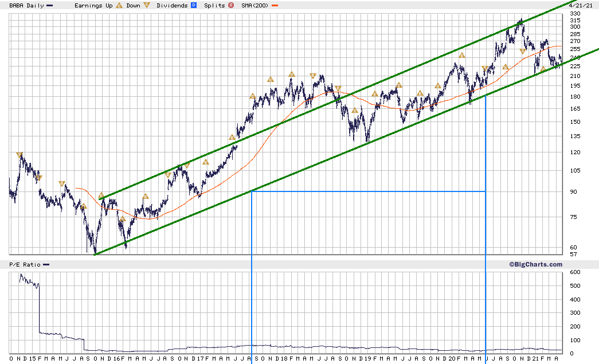Click the 20 year label on time axis

coord(452,358)
